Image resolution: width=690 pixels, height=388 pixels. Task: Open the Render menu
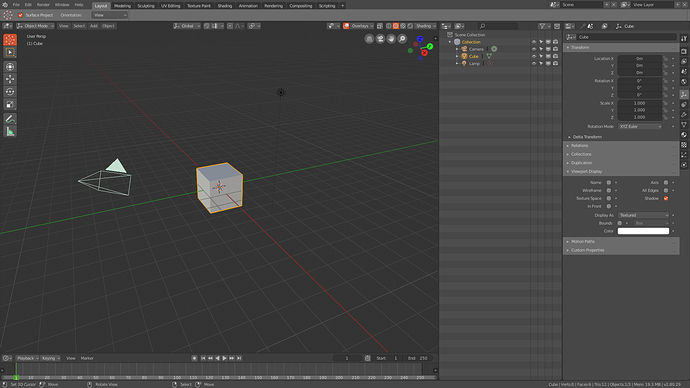coord(43,5)
